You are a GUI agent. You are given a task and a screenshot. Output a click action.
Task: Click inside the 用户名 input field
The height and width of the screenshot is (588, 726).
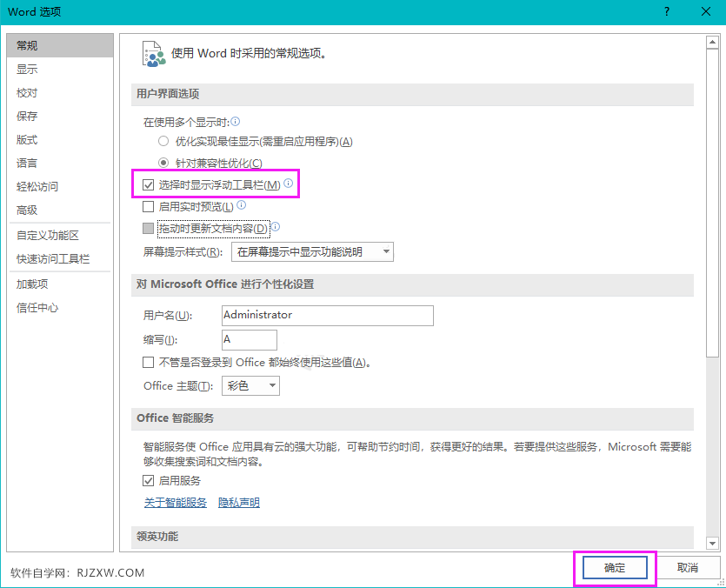click(x=326, y=316)
